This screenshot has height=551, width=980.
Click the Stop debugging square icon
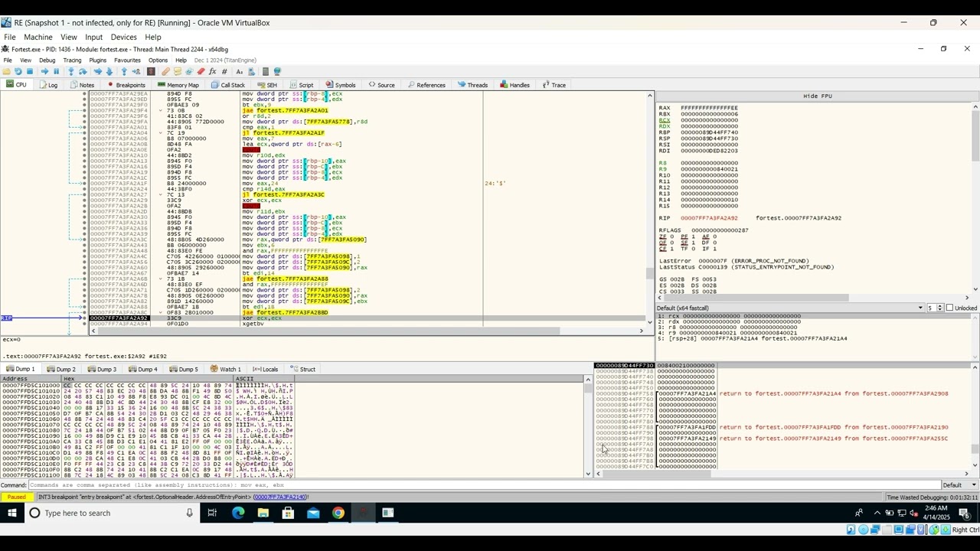click(x=30, y=71)
